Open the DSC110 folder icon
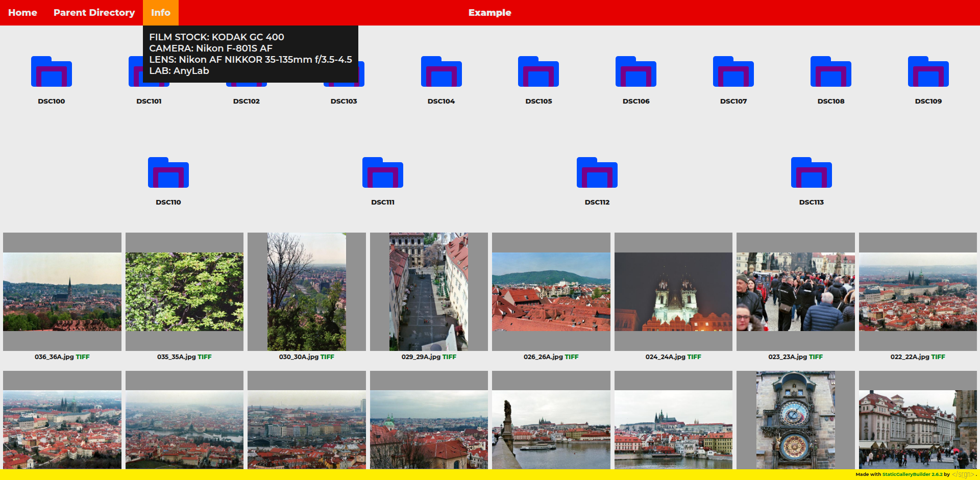This screenshot has width=980, height=480. (168, 173)
